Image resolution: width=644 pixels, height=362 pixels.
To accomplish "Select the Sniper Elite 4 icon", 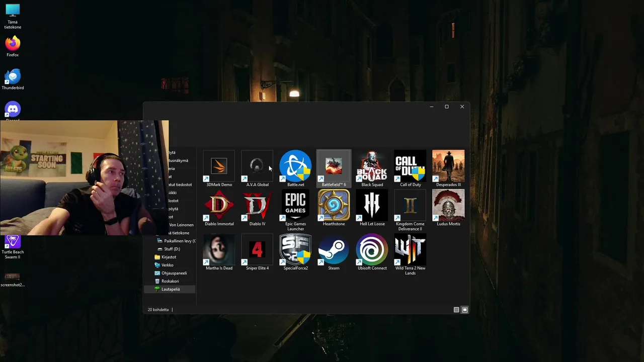I will pos(257,252).
